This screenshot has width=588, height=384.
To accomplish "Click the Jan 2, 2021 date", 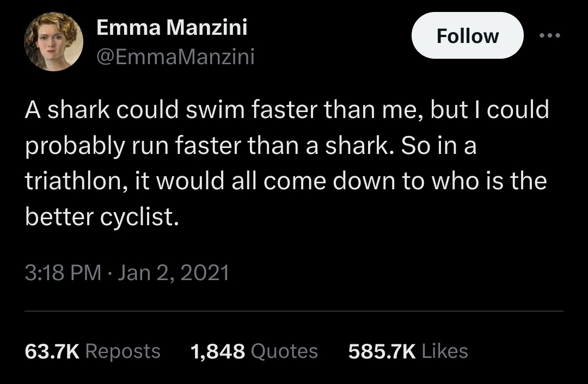I will 173,272.
